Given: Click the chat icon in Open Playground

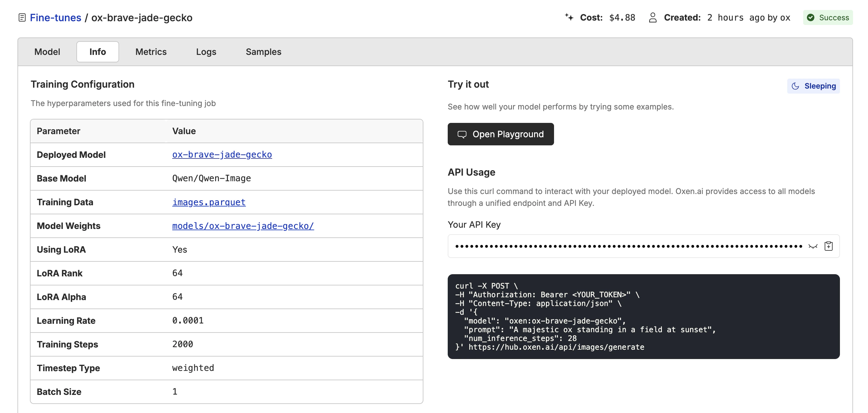Looking at the screenshot, I should point(462,134).
